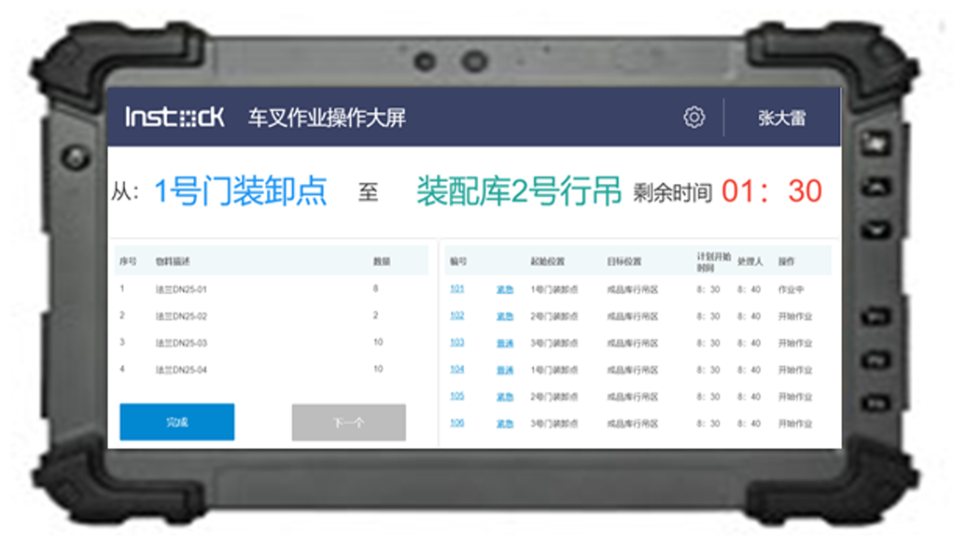Click the 计划开始时间 column header
Viewport: 980px width, 546px height.
click(x=713, y=262)
